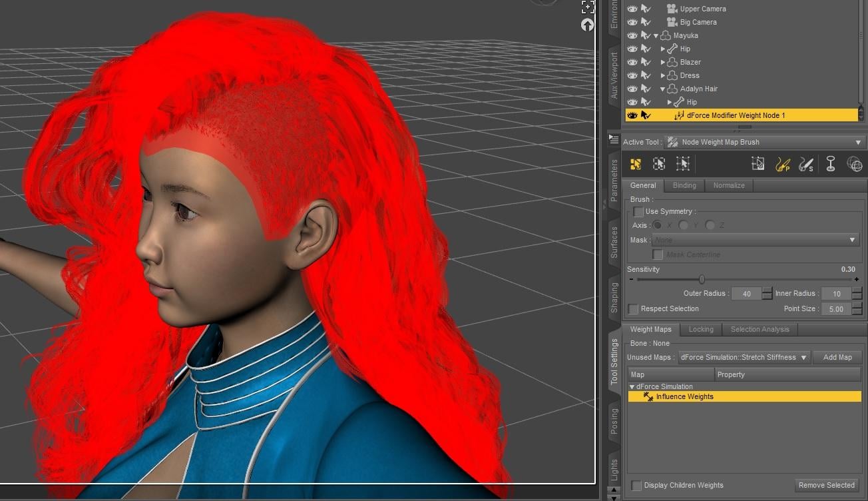Enable Display Children Weights checkbox
Viewport: 868px width, 501px height.
click(636, 486)
